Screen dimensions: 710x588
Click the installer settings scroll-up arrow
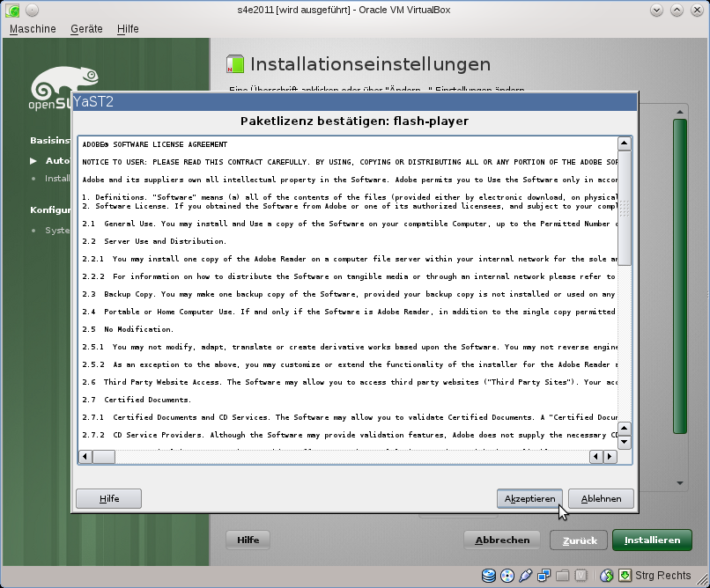point(680,112)
